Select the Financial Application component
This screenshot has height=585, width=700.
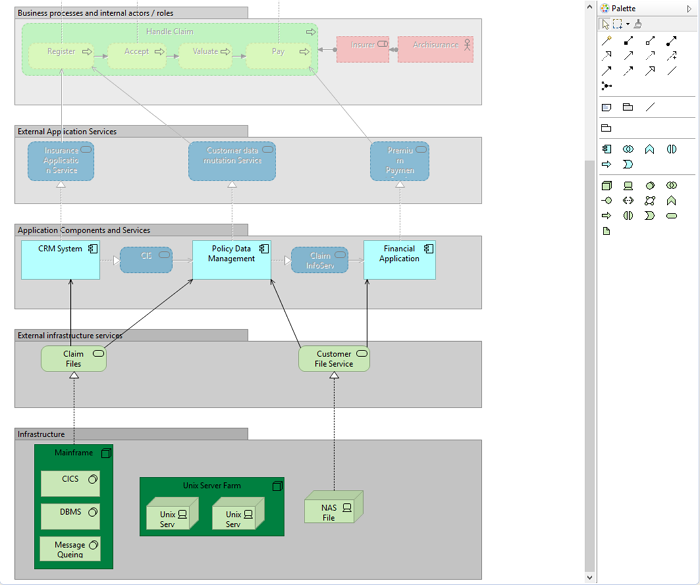click(x=400, y=260)
